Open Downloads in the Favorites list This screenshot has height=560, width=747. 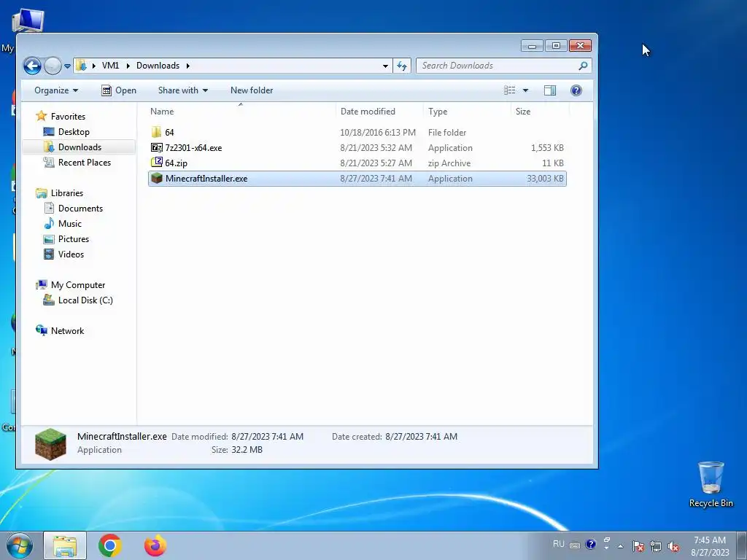coord(80,147)
